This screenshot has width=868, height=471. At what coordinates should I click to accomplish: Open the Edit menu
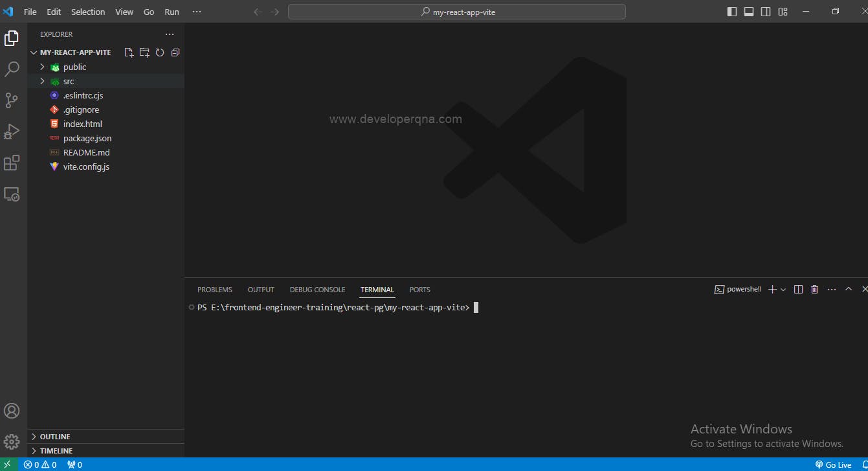[54, 12]
